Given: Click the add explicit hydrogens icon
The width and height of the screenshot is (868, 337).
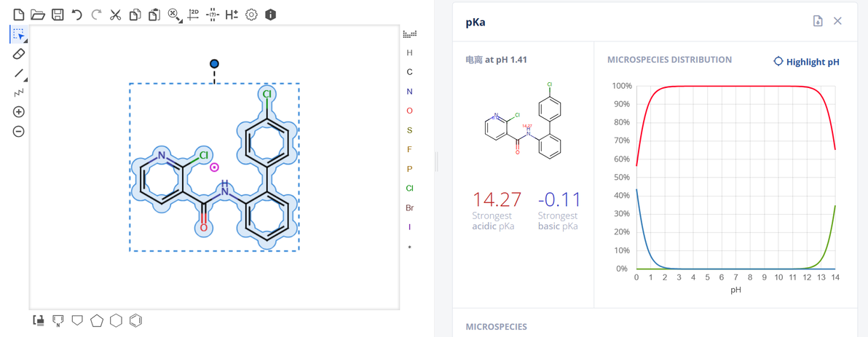Looking at the screenshot, I should pyautogui.click(x=232, y=15).
